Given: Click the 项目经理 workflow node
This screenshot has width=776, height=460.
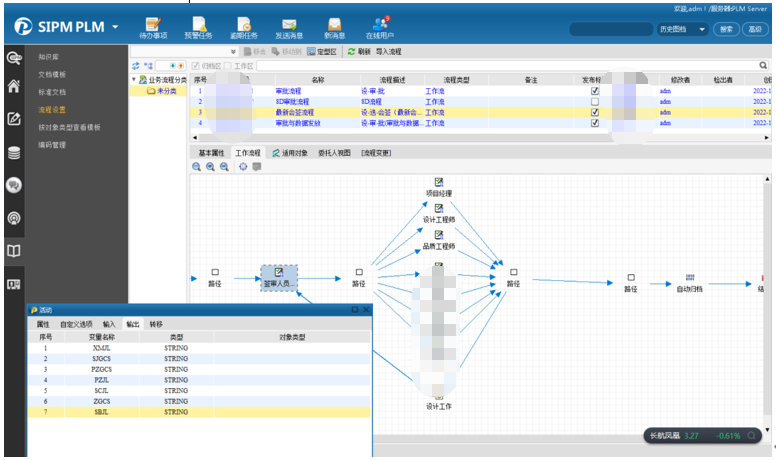Looking at the screenshot, I should (x=438, y=184).
